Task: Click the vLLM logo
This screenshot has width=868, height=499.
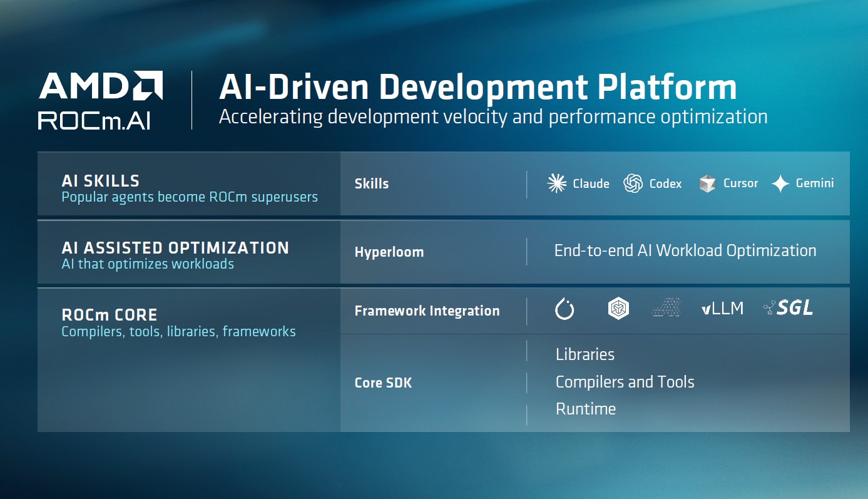Action: (723, 308)
